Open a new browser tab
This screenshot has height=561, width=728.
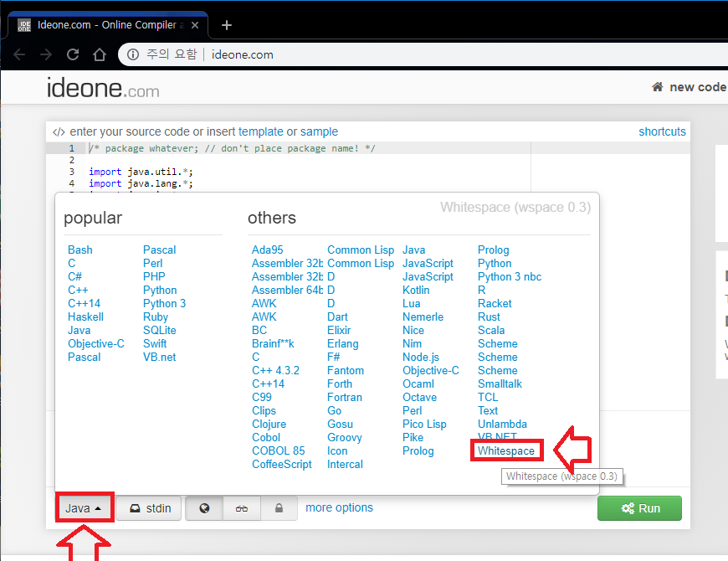coord(227,25)
